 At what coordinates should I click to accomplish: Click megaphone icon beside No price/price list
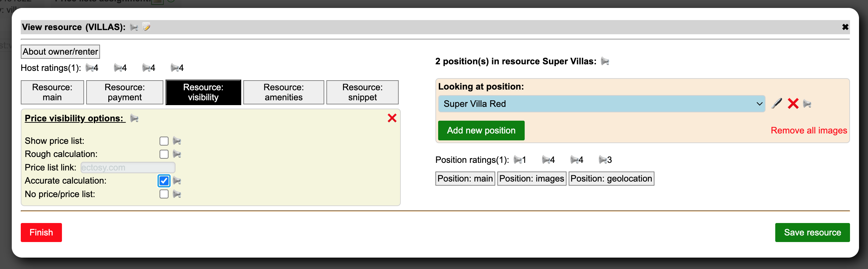click(177, 194)
